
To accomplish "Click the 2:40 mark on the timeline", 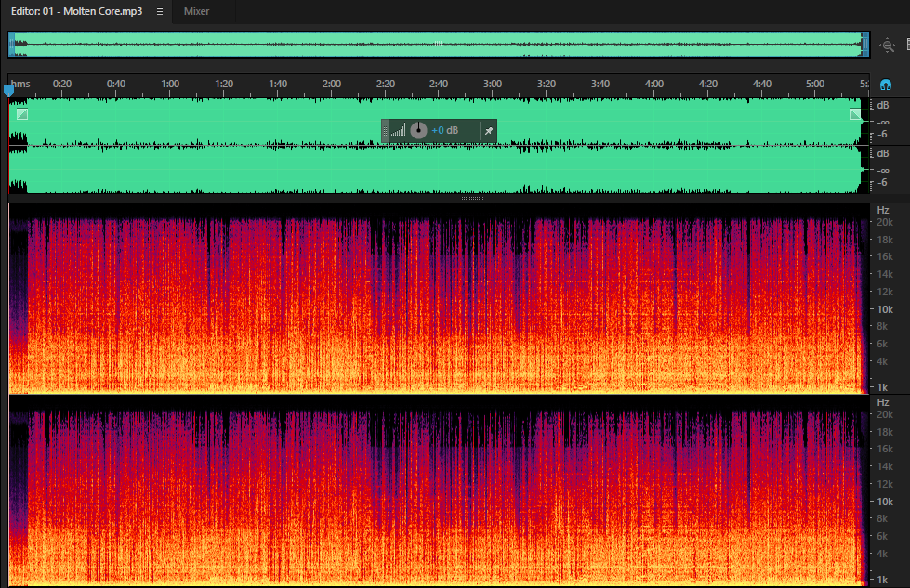I will (x=439, y=84).
